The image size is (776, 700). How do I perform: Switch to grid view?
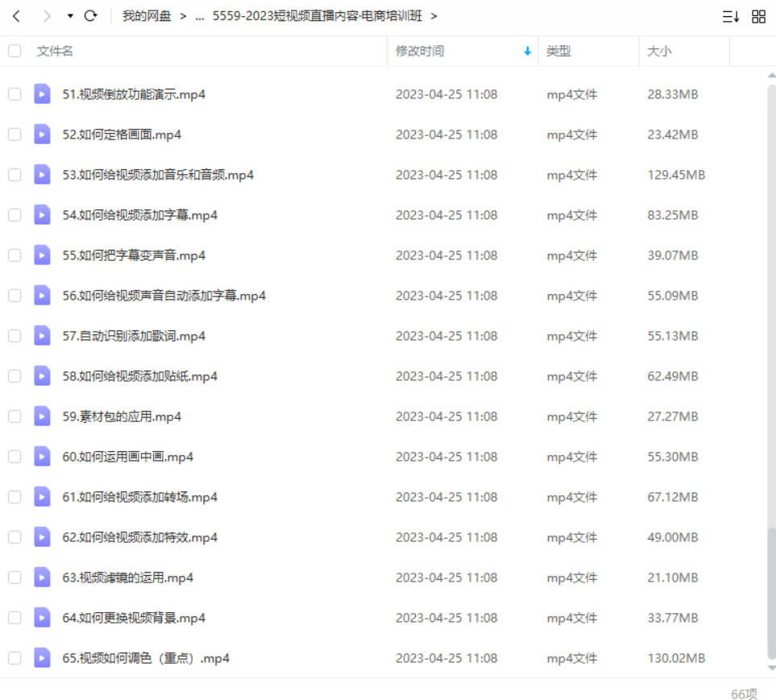click(x=759, y=17)
